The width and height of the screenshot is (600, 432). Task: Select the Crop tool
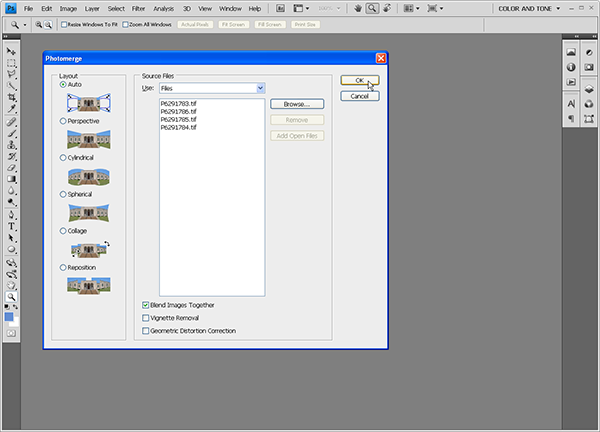pyautogui.click(x=11, y=97)
